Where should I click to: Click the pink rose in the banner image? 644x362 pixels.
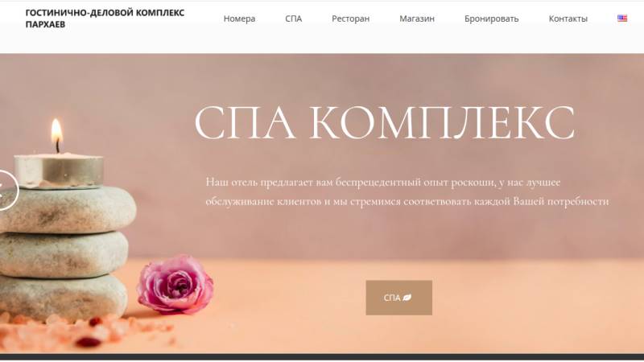175,285
